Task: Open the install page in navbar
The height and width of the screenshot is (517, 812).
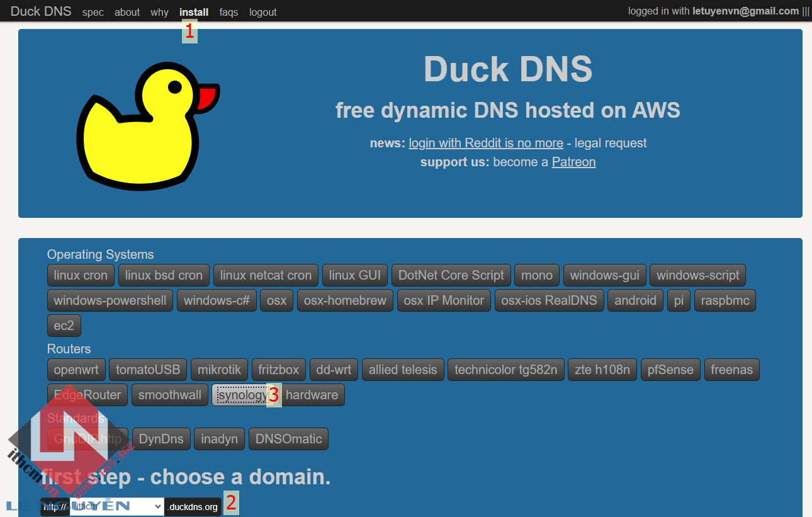Action: pos(194,12)
